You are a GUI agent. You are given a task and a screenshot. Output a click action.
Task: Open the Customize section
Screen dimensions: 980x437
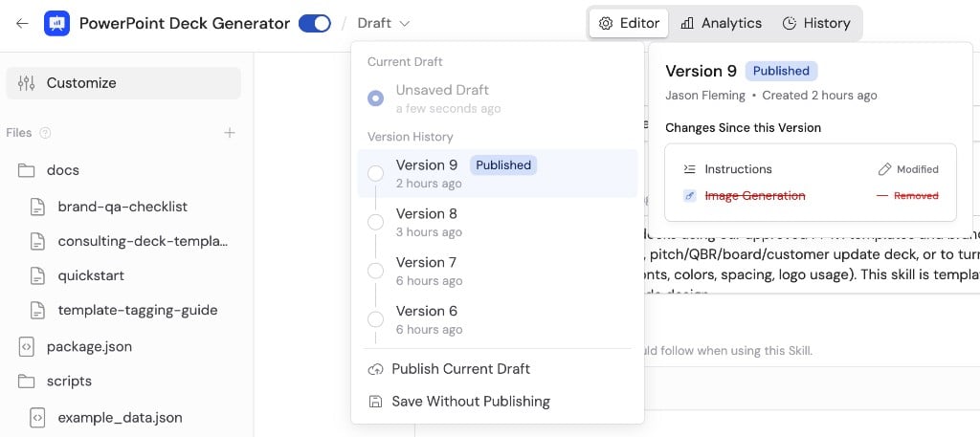point(123,83)
